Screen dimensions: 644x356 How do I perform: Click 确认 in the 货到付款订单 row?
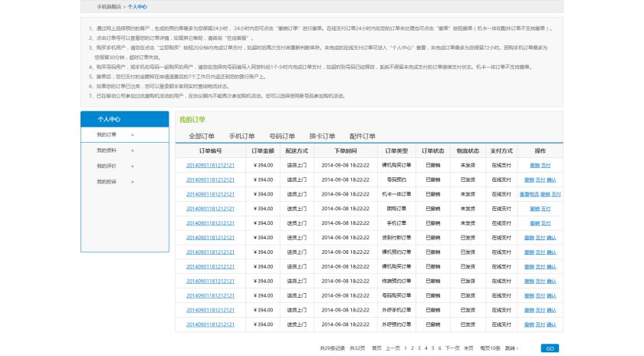coord(551,238)
